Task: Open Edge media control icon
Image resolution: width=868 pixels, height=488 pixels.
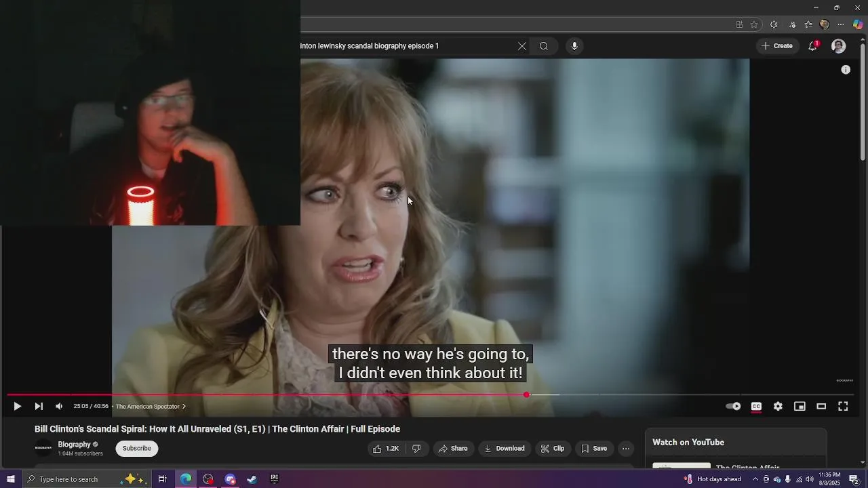Action: point(792,24)
